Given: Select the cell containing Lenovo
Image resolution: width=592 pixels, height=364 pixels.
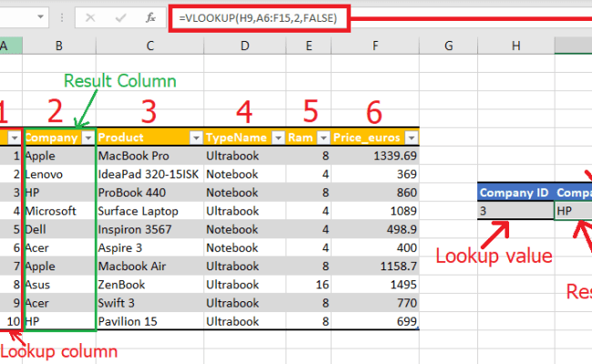Looking at the screenshot, I should (59, 175).
